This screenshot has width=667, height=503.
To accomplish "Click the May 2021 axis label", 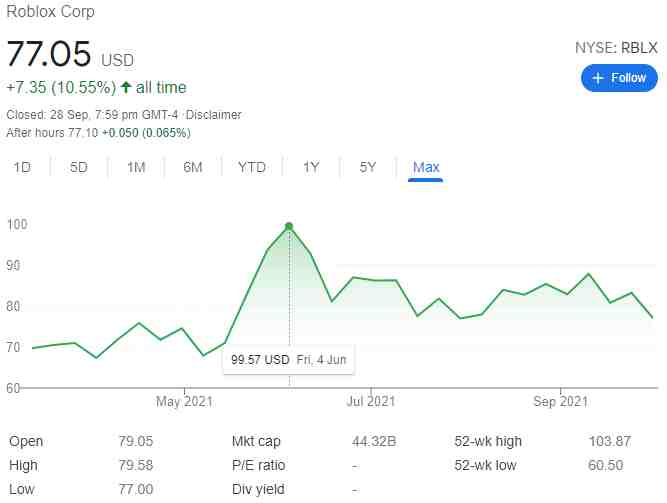I will tap(184, 401).
